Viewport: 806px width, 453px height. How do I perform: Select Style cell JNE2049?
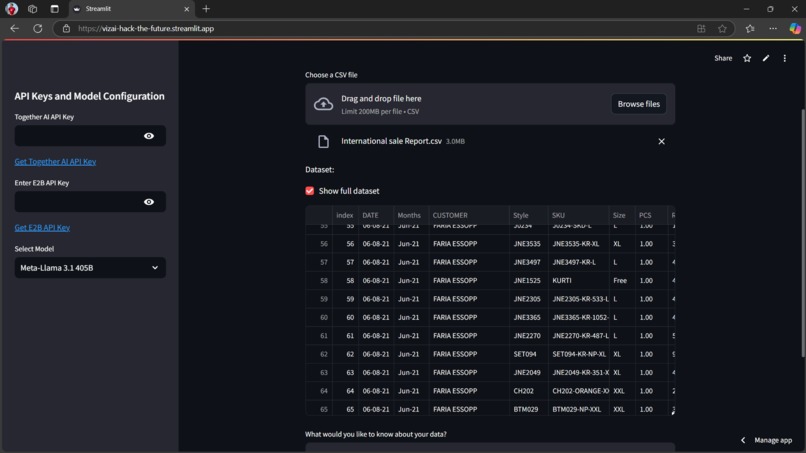pos(528,372)
